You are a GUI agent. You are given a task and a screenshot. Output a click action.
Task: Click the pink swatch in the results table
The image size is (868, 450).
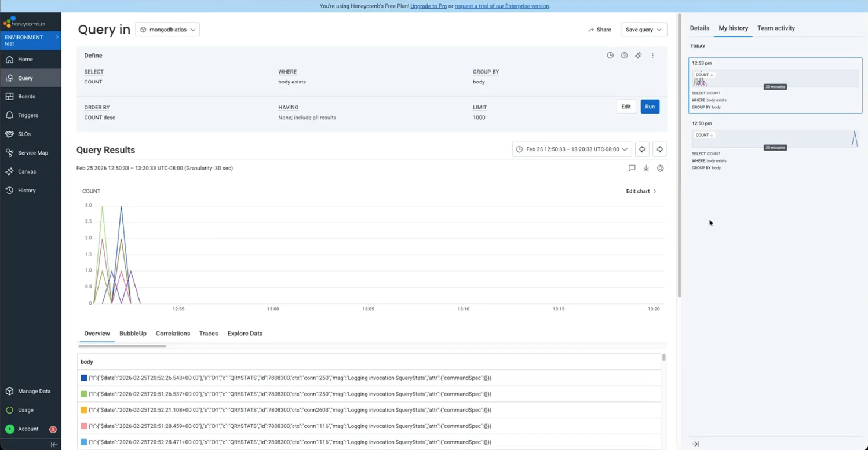pyautogui.click(x=84, y=426)
